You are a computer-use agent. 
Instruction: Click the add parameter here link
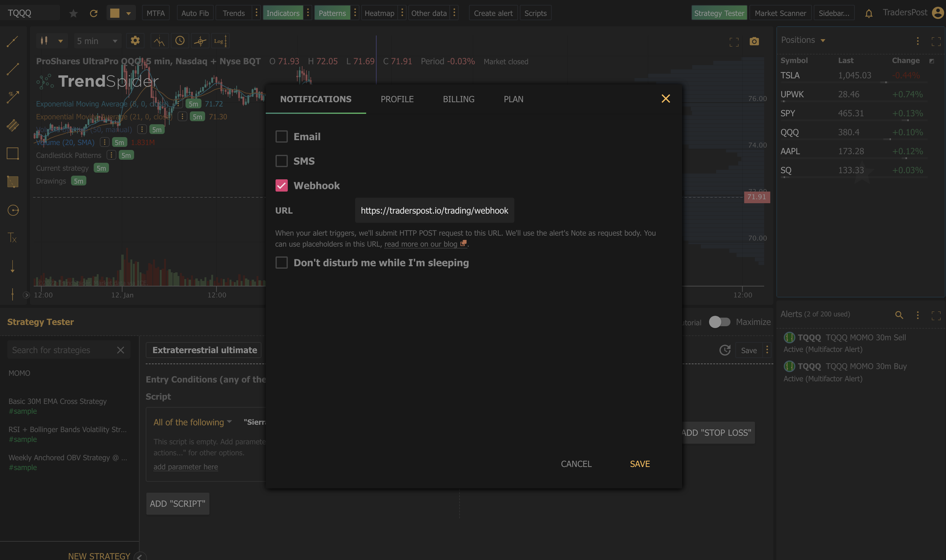point(186,467)
